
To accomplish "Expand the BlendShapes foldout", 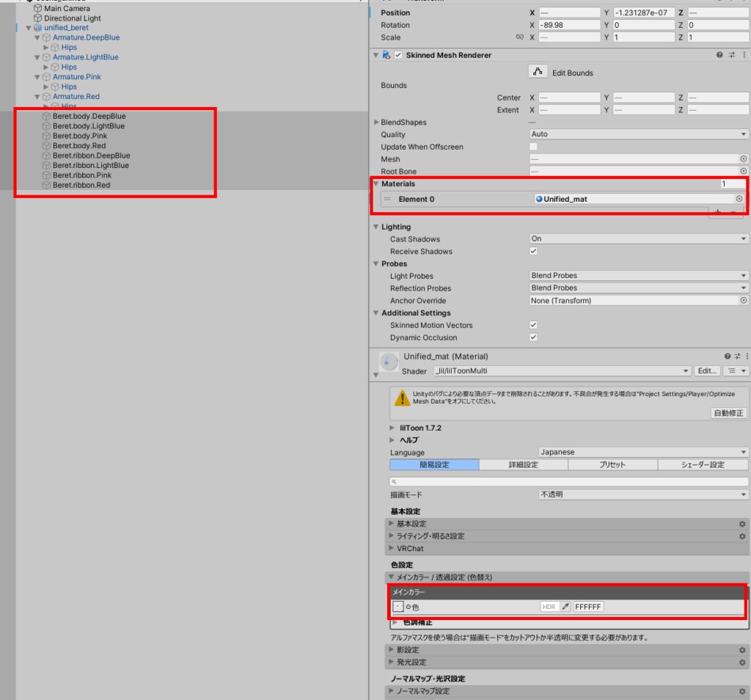I will pos(376,123).
